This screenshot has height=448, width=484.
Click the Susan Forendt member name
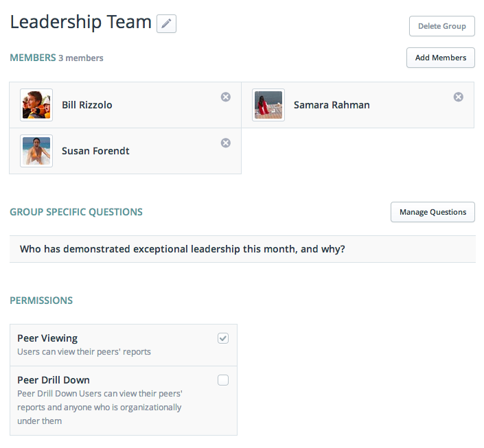coord(95,150)
